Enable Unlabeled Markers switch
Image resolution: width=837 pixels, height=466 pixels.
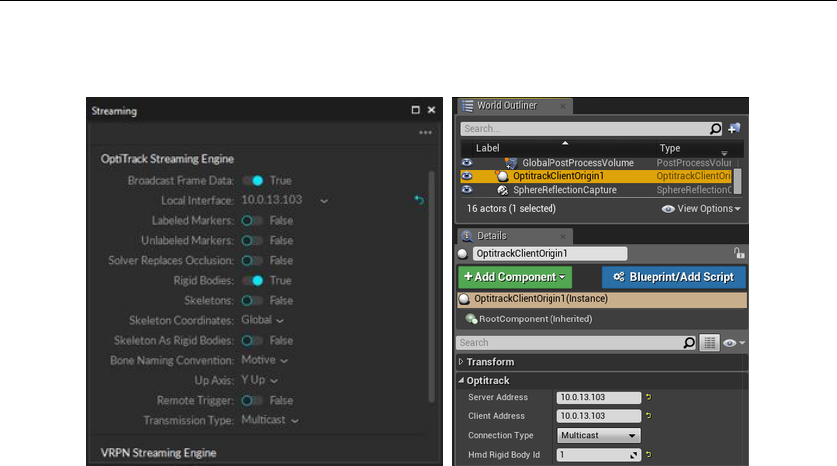point(252,241)
